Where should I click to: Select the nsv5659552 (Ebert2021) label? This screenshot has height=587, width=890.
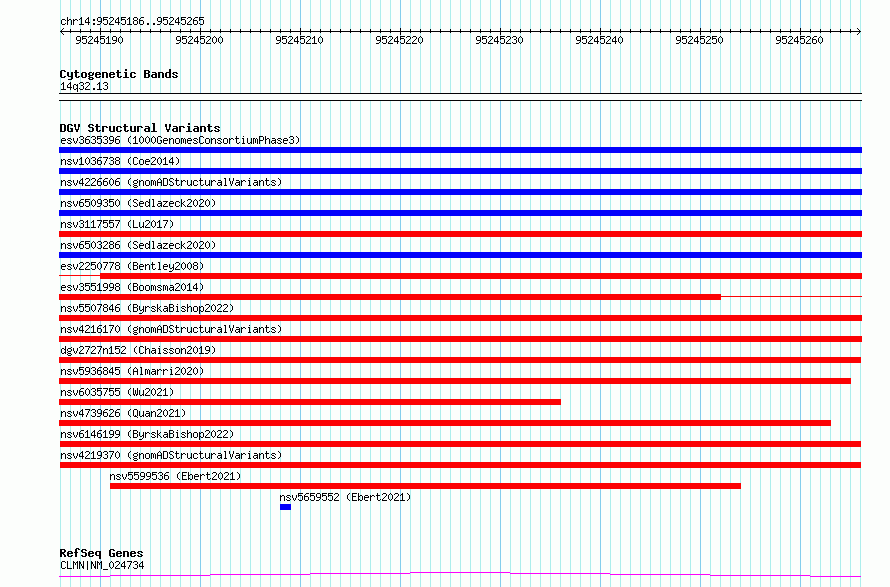(x=345, y=497)
